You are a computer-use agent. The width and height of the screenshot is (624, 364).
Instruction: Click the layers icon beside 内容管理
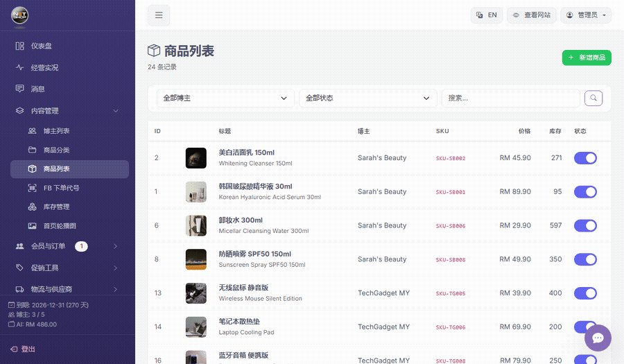click(19, 111)
